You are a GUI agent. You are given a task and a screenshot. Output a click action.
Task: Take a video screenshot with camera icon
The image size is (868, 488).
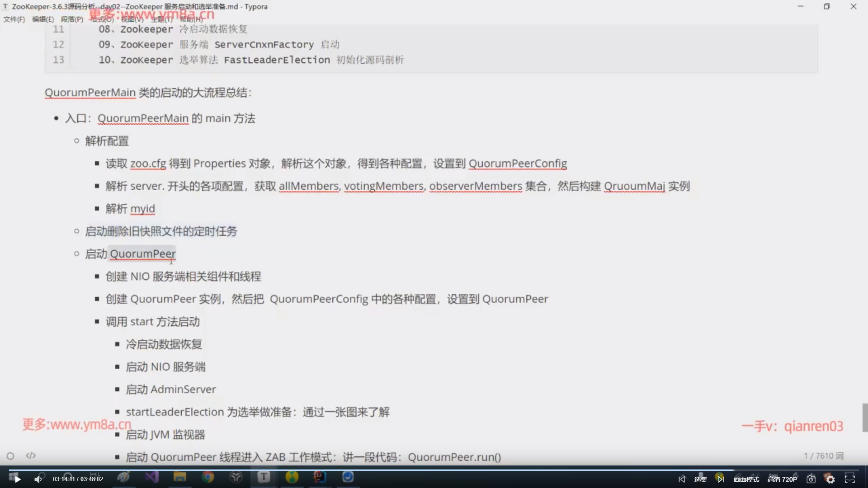(811, 479)
